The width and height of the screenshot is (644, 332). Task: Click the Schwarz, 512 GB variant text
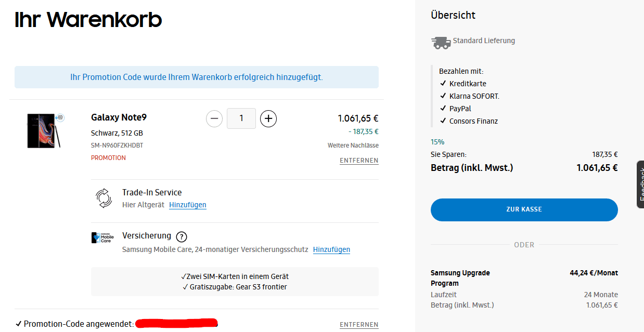click(x=117, y=133)
